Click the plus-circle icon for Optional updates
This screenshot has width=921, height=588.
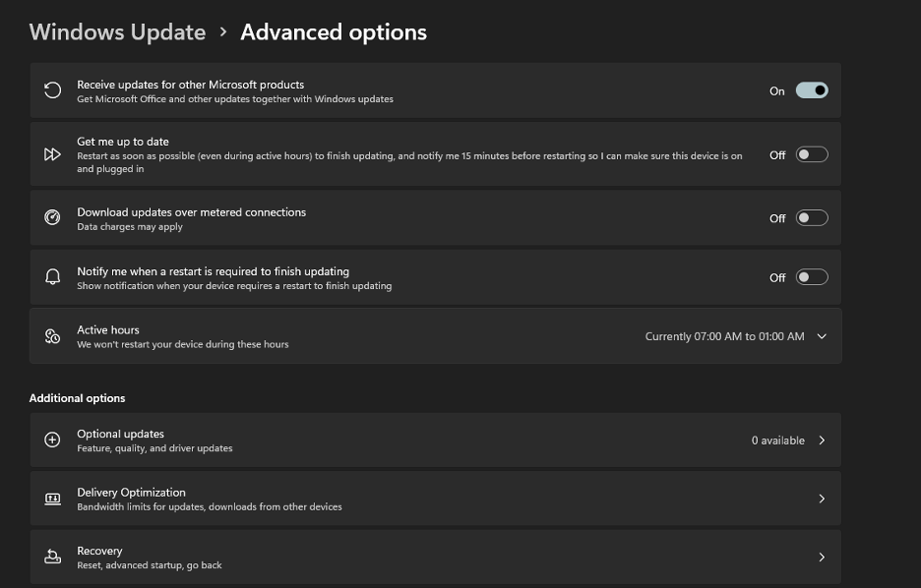point(52,440)
